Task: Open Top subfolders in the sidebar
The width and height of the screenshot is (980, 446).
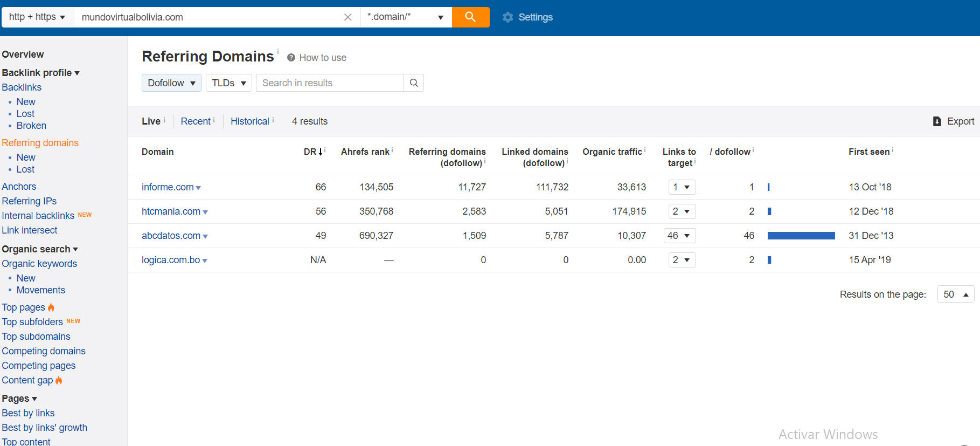Action: [x=32, y=322]
